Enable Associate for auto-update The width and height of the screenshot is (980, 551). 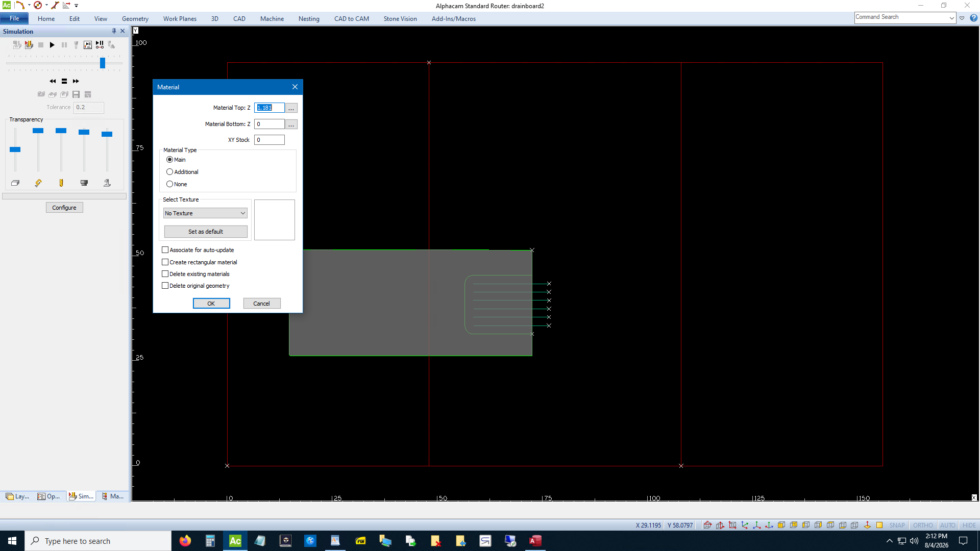click(198, 250)
